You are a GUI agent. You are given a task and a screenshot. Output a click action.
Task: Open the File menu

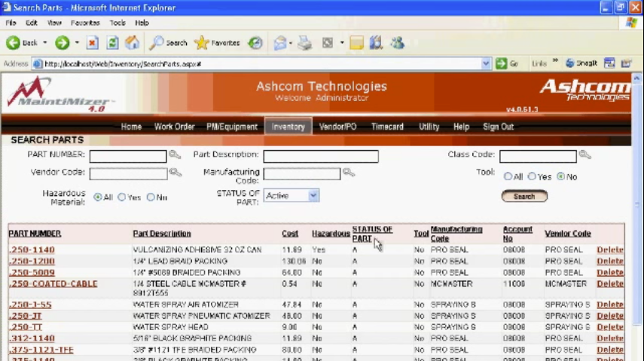11,23
